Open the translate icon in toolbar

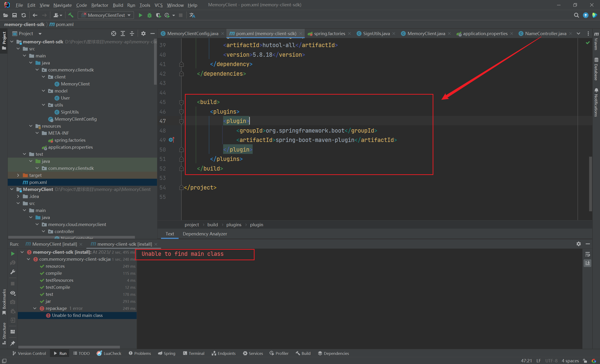(192, 15)
